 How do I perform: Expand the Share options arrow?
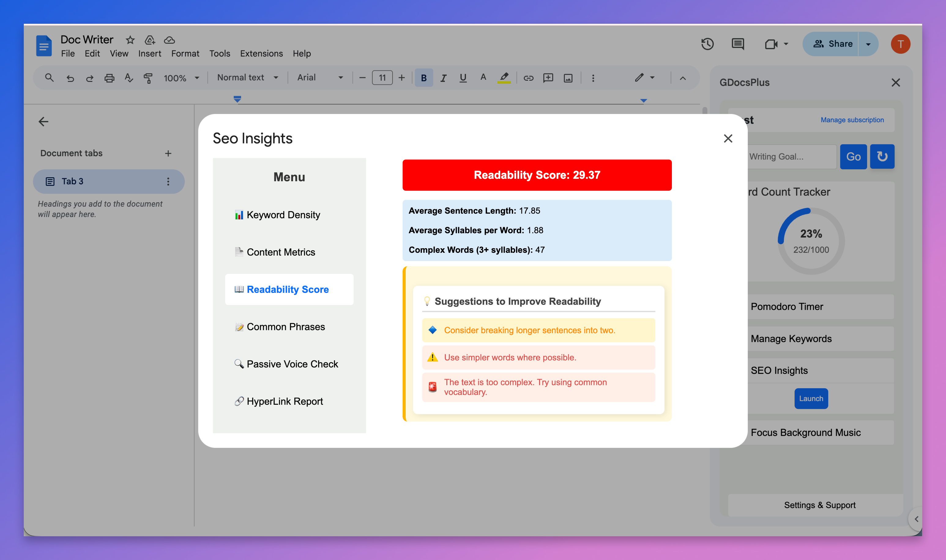(x=868, y=44)
